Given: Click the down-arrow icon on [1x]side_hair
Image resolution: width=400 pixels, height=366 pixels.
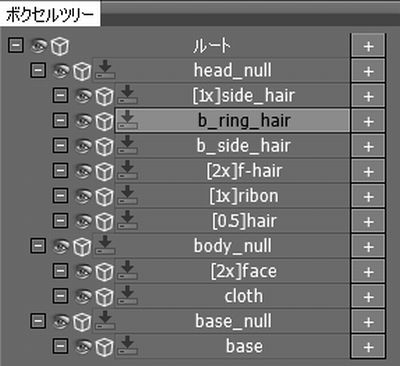Looking at the screenshot, I should (x=127, y=94).
